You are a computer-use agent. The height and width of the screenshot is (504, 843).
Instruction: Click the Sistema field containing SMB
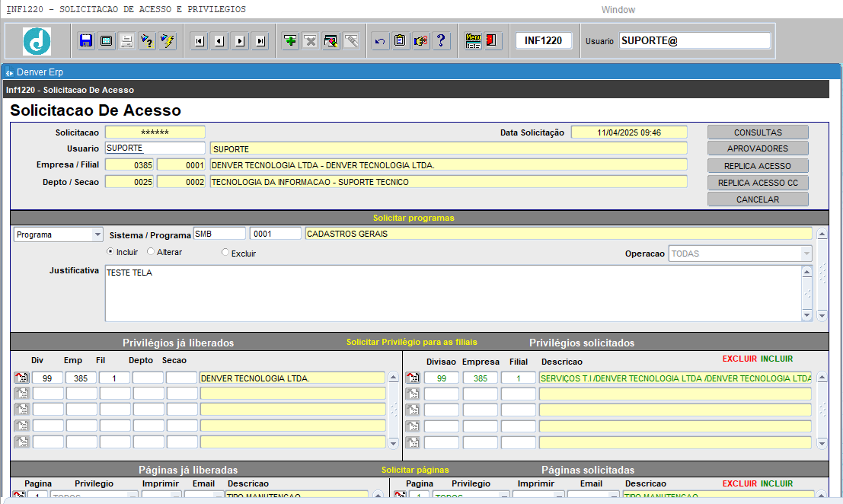(x=219, y=234)
